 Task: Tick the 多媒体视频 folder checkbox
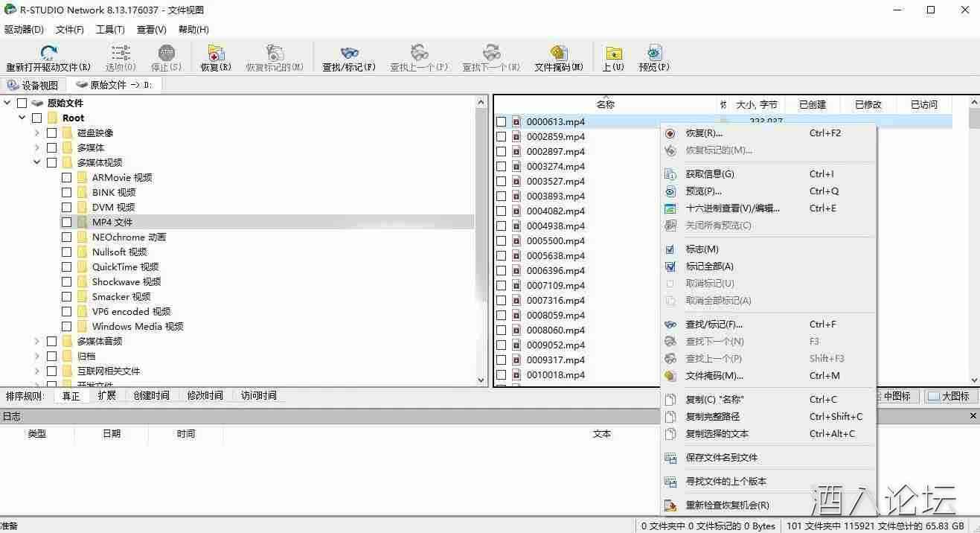pos(51,162)
